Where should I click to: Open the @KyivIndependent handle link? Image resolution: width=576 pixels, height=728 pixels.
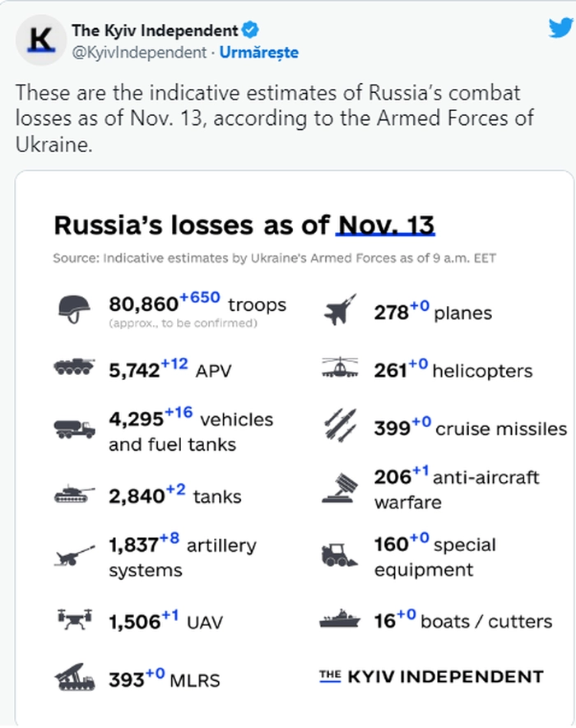(x=139, y=53)
